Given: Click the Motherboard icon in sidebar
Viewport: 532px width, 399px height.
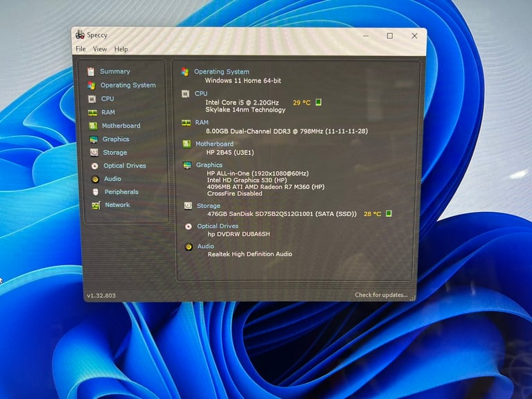Looking at the screenshot, I should coord(93,126).
